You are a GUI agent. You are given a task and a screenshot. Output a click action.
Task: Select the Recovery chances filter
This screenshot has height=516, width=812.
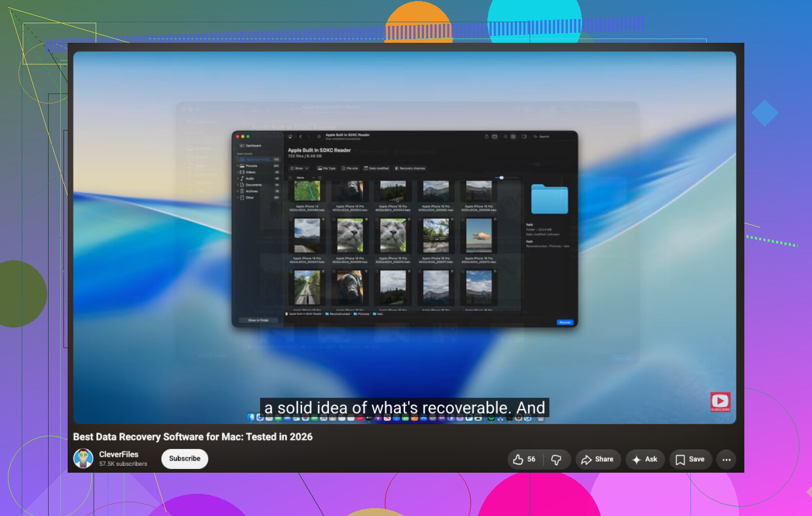tap(410, 168)
